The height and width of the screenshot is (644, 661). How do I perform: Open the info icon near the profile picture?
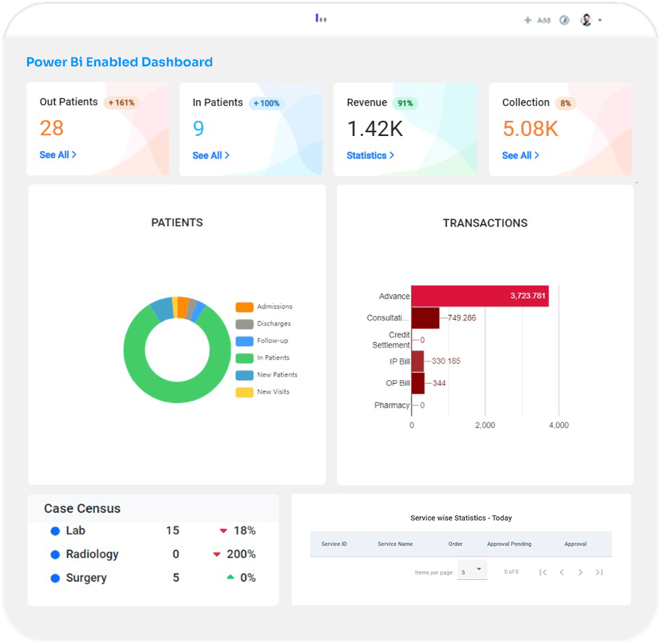coord(564,20)
